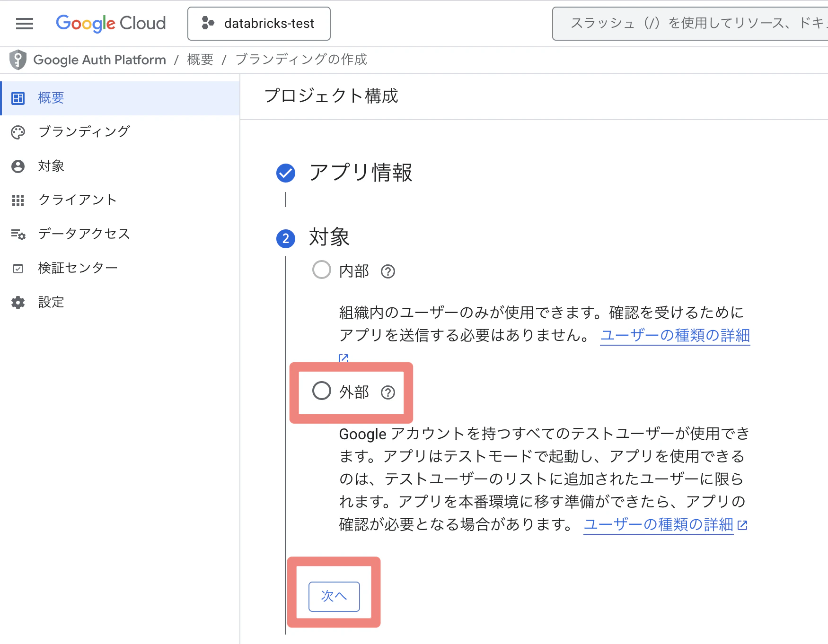Image resolution: width=828 pixels, height=644 pixels.
Task: Open 対象 in the sidebar
Action: tap(120, 166)
